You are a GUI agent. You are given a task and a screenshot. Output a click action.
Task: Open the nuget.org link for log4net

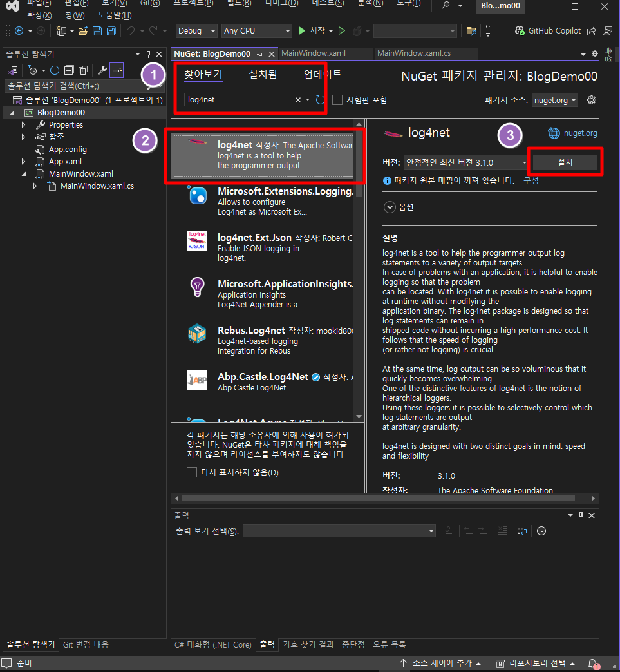(580, 133)
